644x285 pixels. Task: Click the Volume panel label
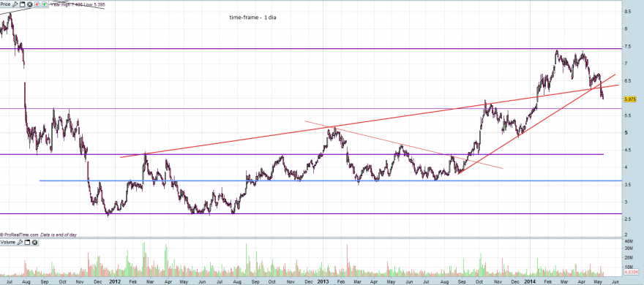[x=8, y=243]
